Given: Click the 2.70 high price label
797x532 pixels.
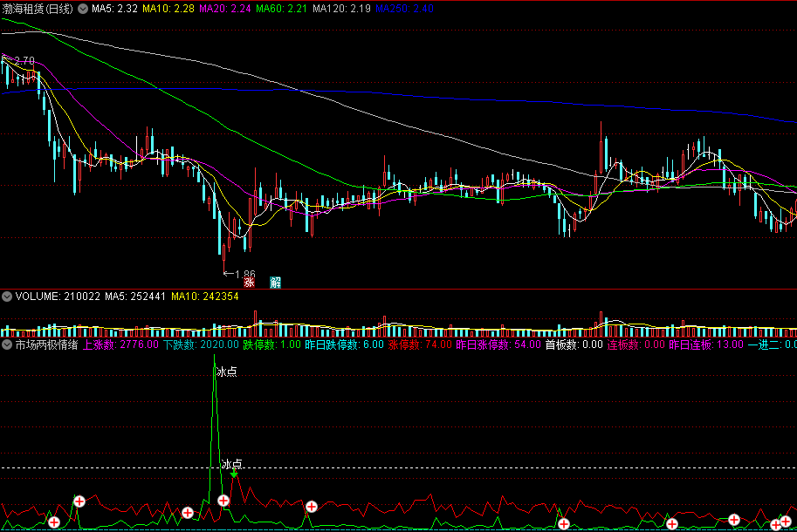Looking at the screenshot, I should (x=24, y=61).
